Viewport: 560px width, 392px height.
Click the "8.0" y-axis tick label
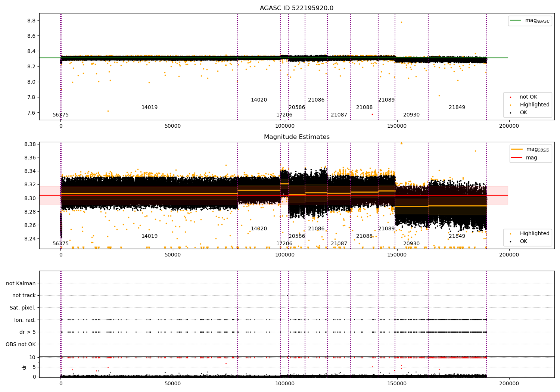pyautogui.click(x=31, y=82)
